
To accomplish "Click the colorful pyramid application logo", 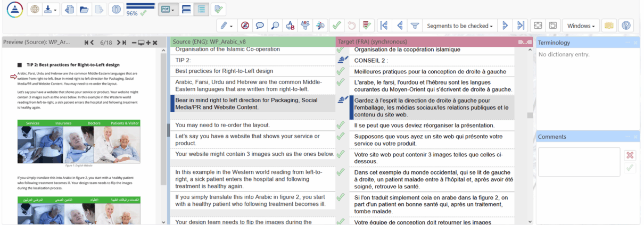I will (x=14, y=10).
